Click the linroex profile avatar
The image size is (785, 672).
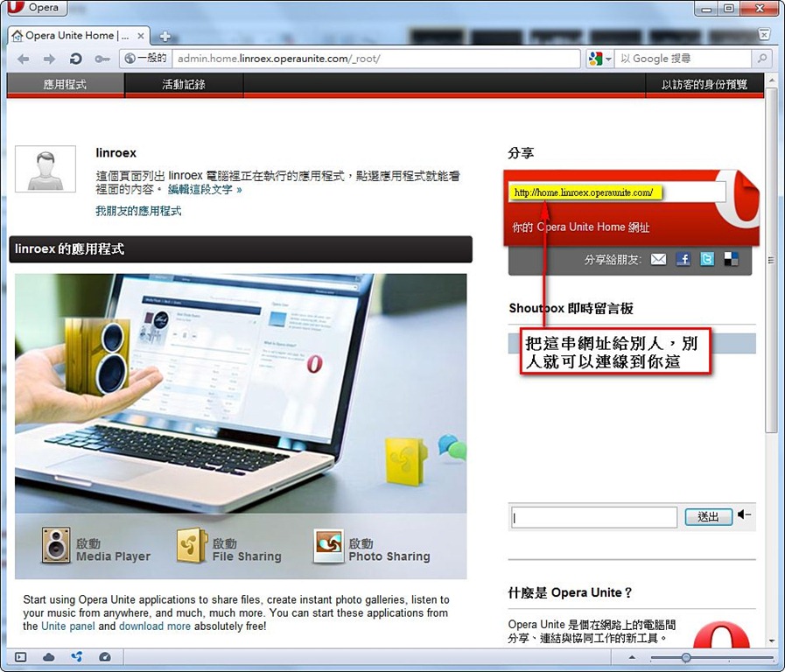click(46, 169)
